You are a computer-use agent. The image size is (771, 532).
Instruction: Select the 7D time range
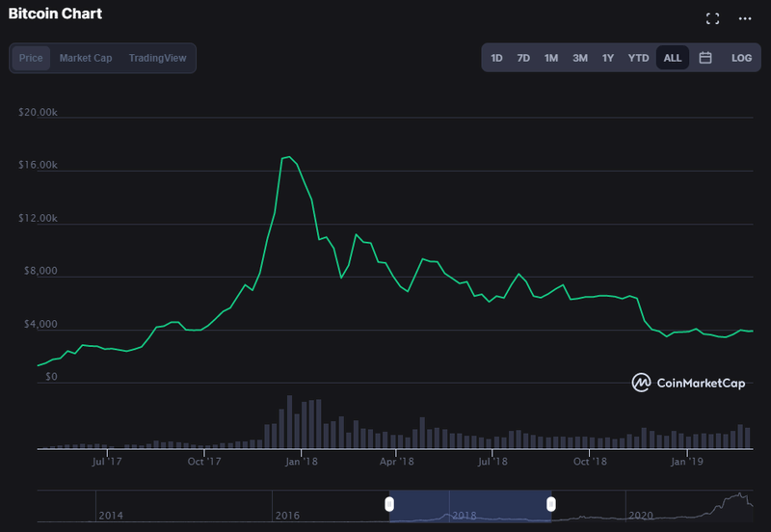tap(523, 58)
